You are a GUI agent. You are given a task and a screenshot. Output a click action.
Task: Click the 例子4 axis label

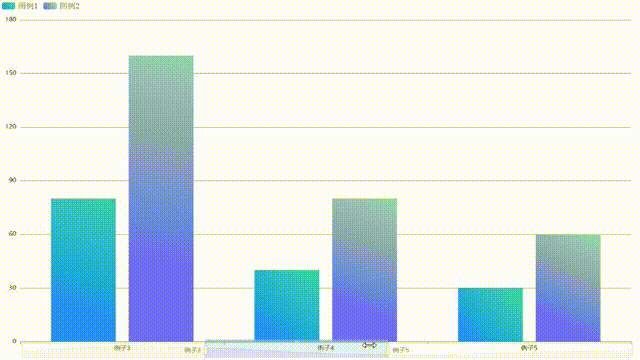point(326,348)
